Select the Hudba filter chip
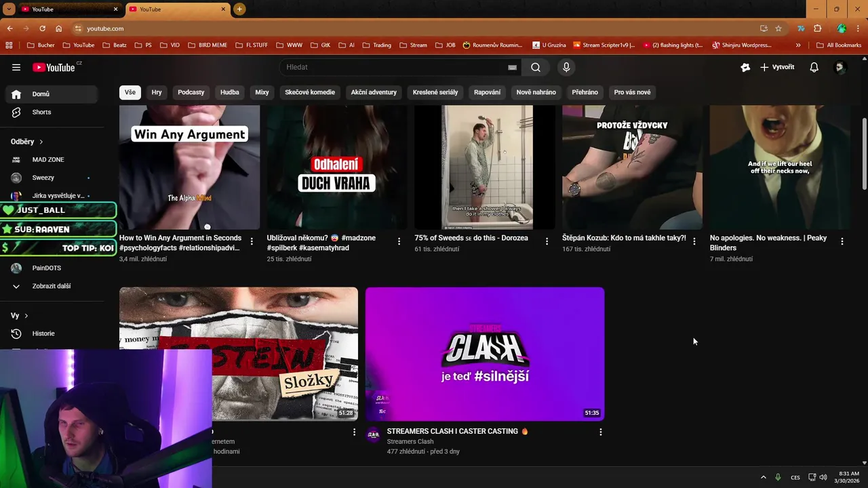This screenshot has height=488, width=868. tap(230, 92)
